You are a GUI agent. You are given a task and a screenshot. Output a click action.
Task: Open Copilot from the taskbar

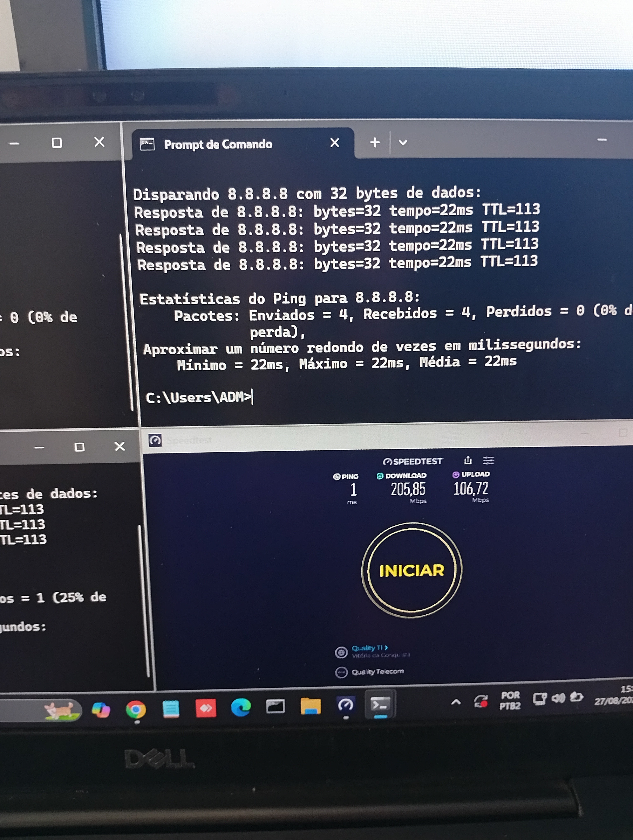point(101,709)
